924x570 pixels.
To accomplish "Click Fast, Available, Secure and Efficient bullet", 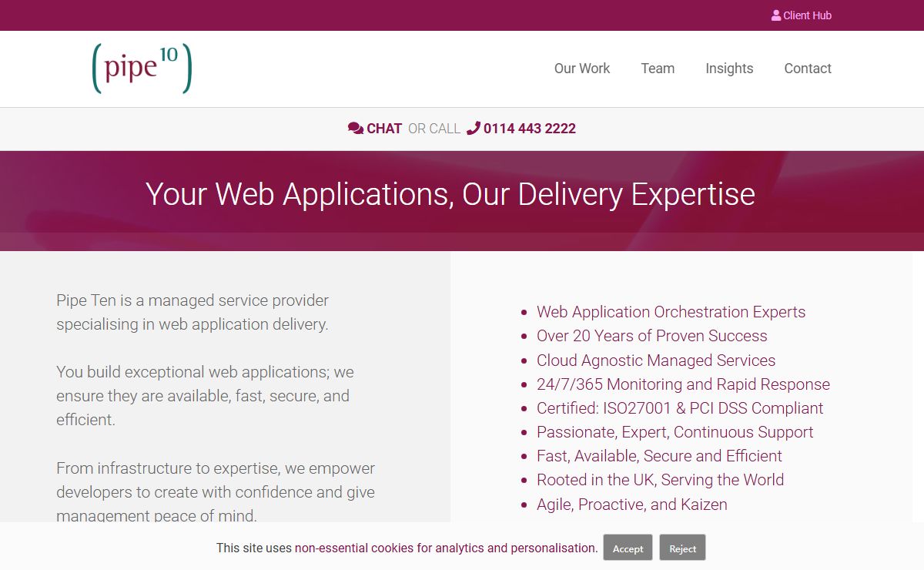I will pyautogui.click(x=659, y=456).
